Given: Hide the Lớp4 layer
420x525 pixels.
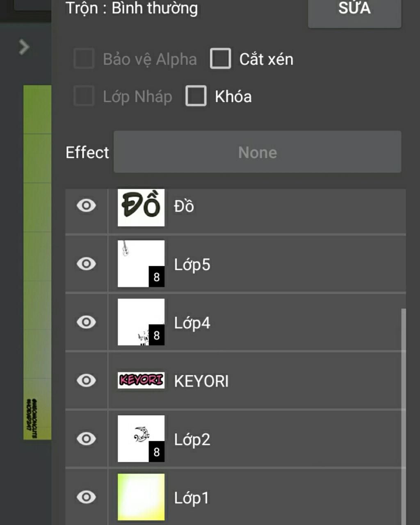Looking at the screenshot, I should (x=86, y=322).
